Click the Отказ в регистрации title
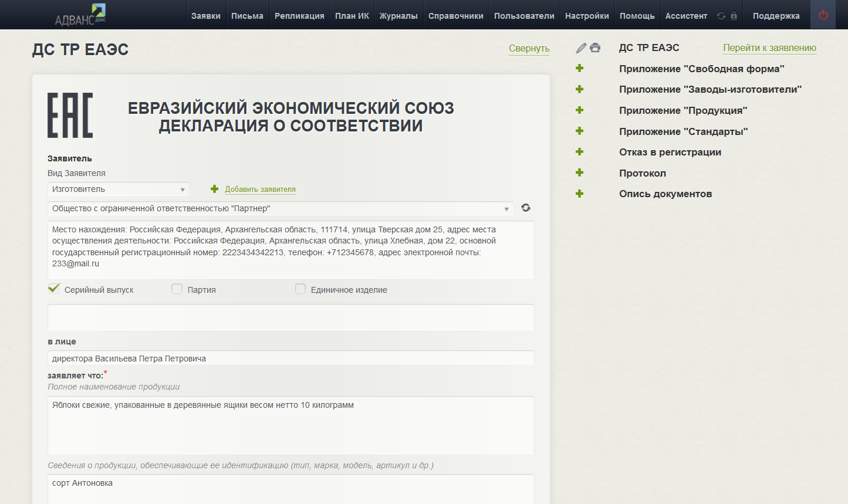The width and height of the screenshot is (848, 504). click(x=670, y=152)
